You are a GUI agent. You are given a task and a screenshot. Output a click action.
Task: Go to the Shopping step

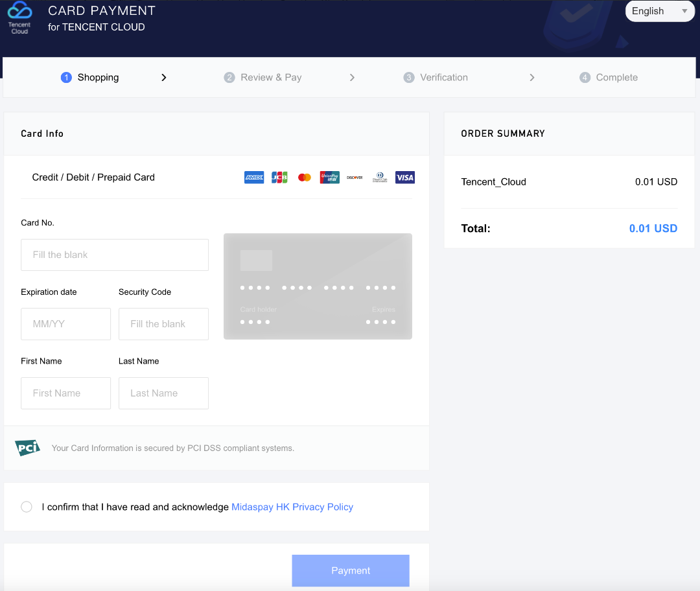91,77
